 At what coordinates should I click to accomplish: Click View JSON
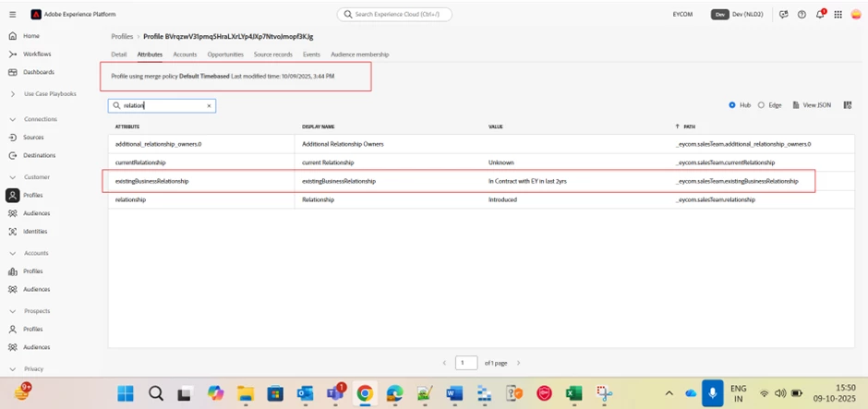(812, 105)
